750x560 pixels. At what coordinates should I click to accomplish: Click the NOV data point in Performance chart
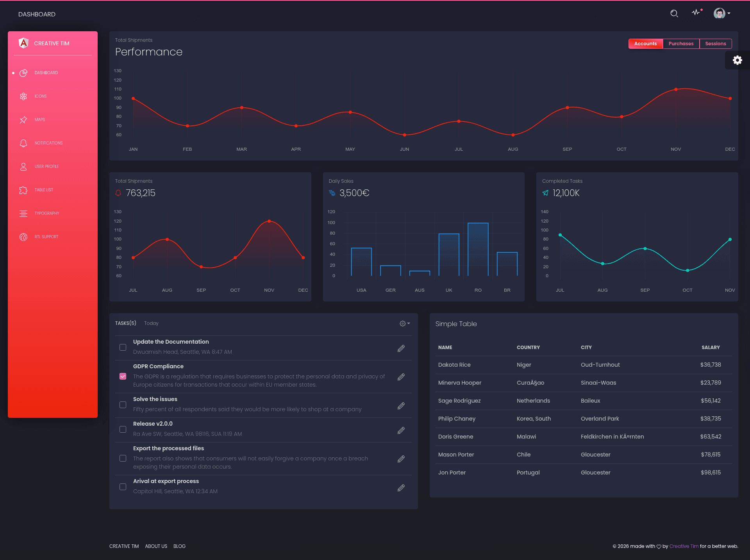pyautogui.click(x=676, y=89)
